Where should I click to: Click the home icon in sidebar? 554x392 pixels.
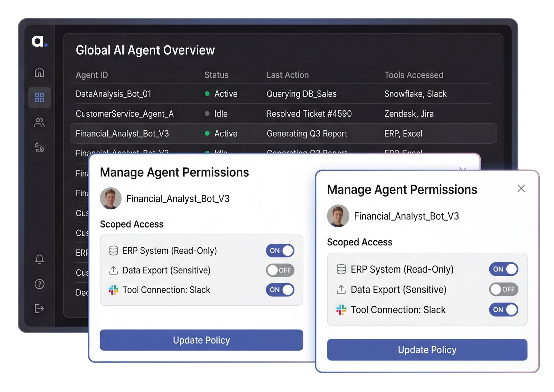coord(39,73)
